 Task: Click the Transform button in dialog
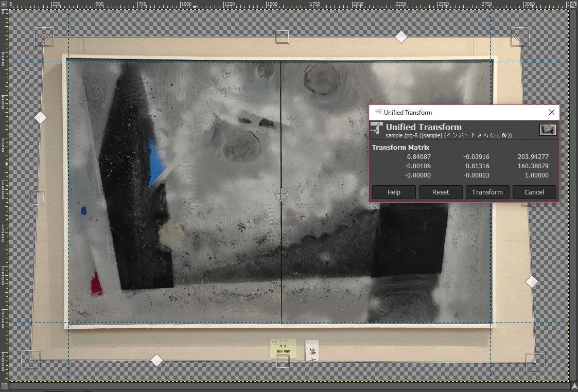pyautogui.click(x=487, y=192)
